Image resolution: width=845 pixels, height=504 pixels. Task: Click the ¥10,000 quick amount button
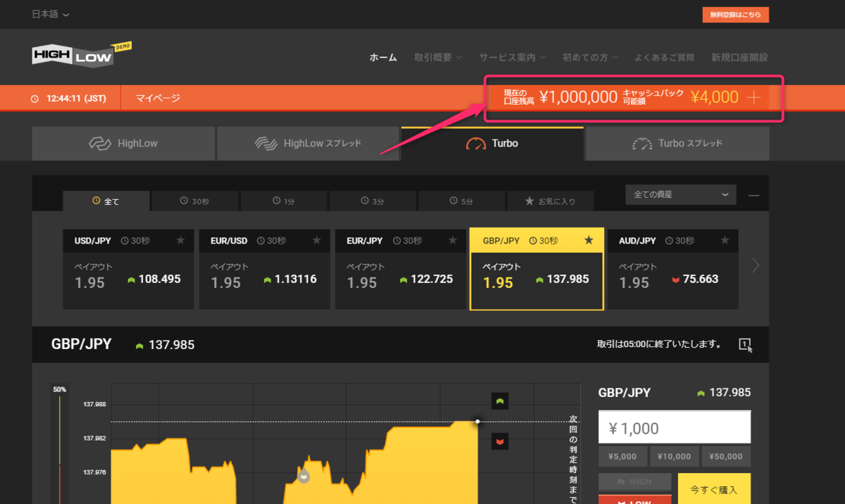click(x=675, y=456)
